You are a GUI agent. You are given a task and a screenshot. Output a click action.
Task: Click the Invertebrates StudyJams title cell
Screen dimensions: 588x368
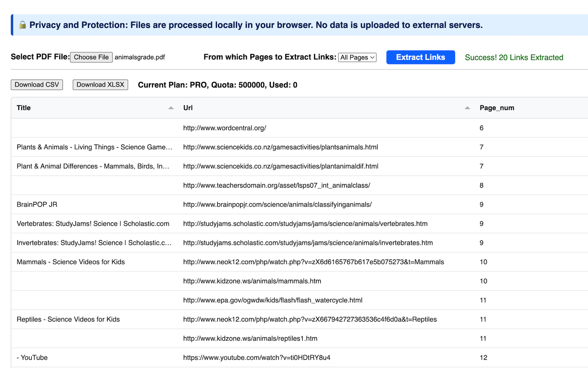pos(94,243)
